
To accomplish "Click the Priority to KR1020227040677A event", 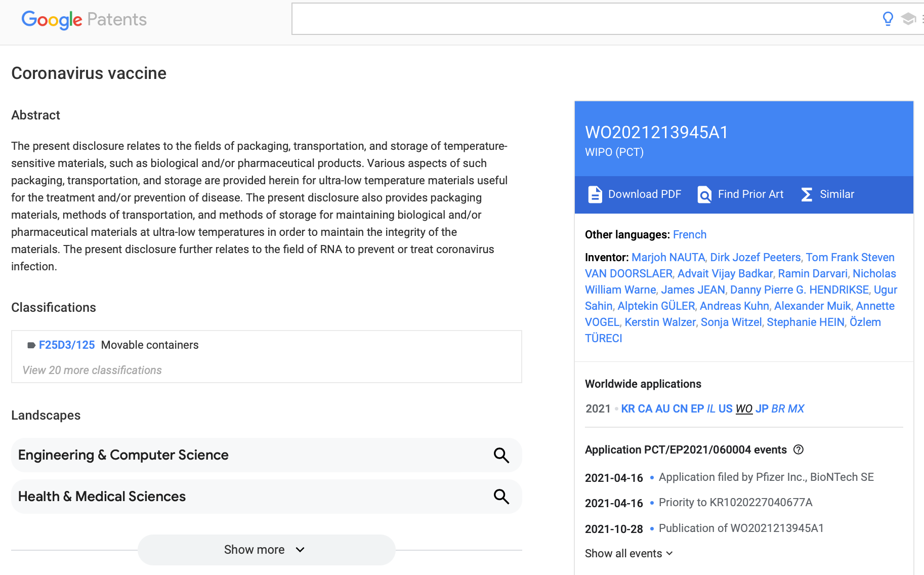I will [x=735, y=502].
